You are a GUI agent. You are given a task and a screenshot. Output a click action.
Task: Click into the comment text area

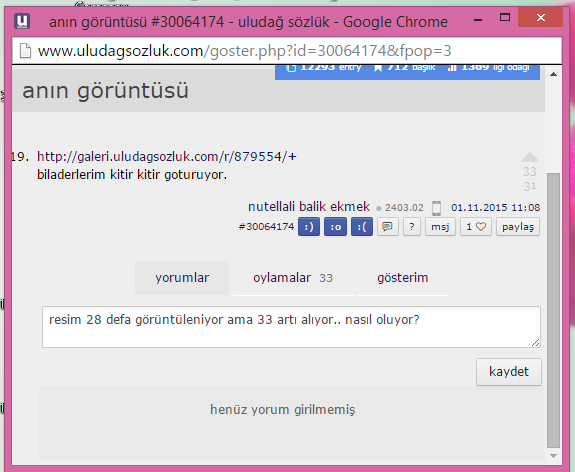(x=291, y=327)
